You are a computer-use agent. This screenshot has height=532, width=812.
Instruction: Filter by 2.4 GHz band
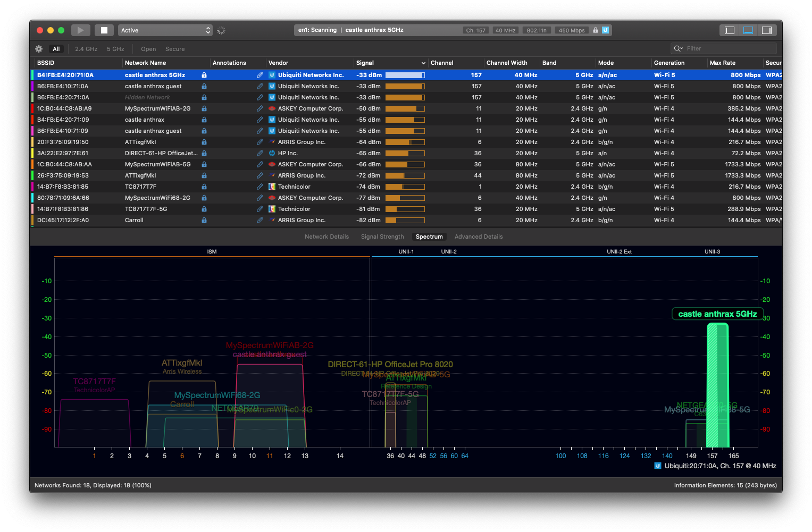86,49
